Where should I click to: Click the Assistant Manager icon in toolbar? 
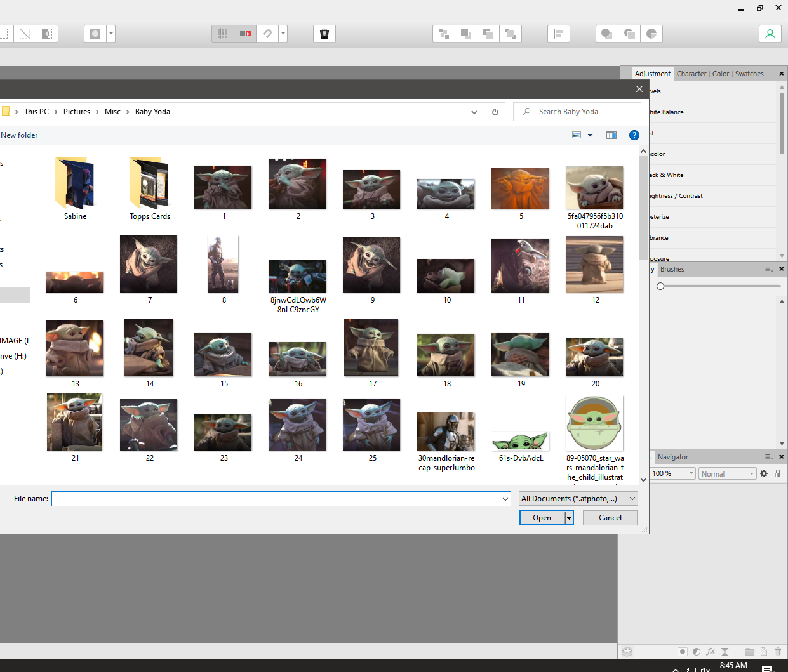click(x=324, y=34)
